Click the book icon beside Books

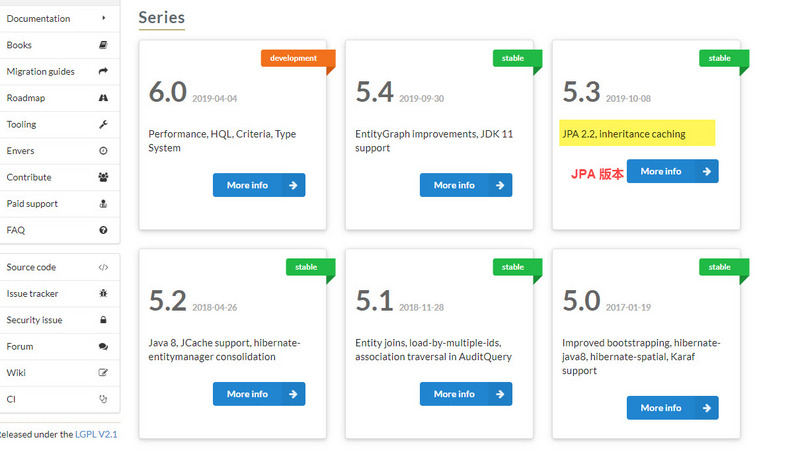(x=103, y=45)
